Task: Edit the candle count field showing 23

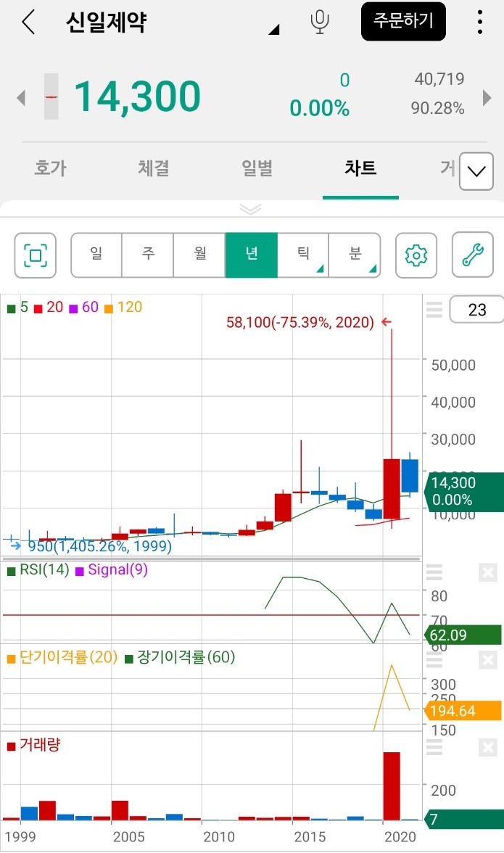Action: [477, 310]
